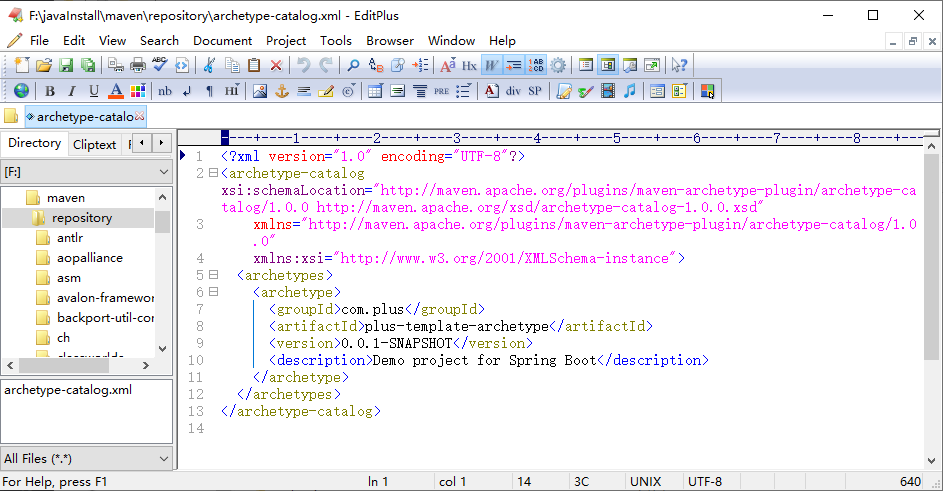This screenshot has height=491, width=943.
Task: Open the Font settings Aa icon
Action: 447,65
